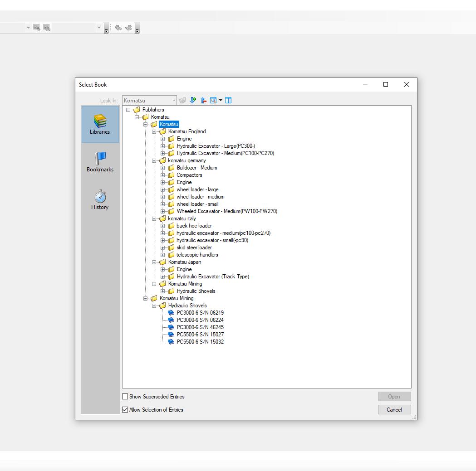Click the grayed home folders icon next to Look In
The width and height of the screenshot is (476, 471).
point(182,100)
